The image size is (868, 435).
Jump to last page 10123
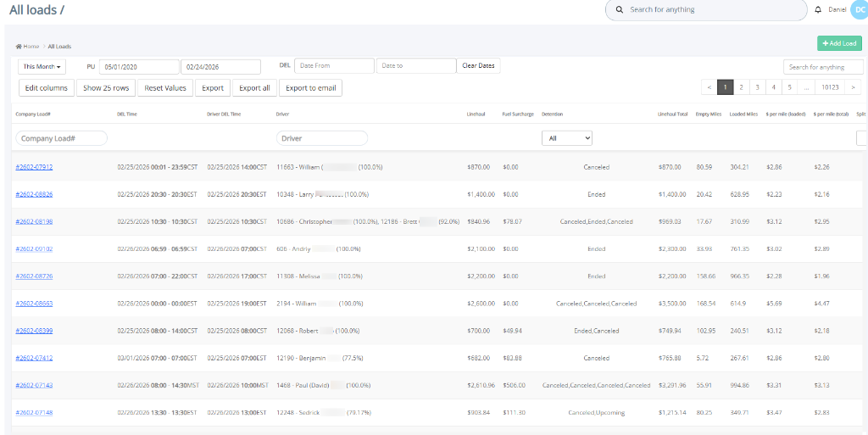[x=830, y=86]
